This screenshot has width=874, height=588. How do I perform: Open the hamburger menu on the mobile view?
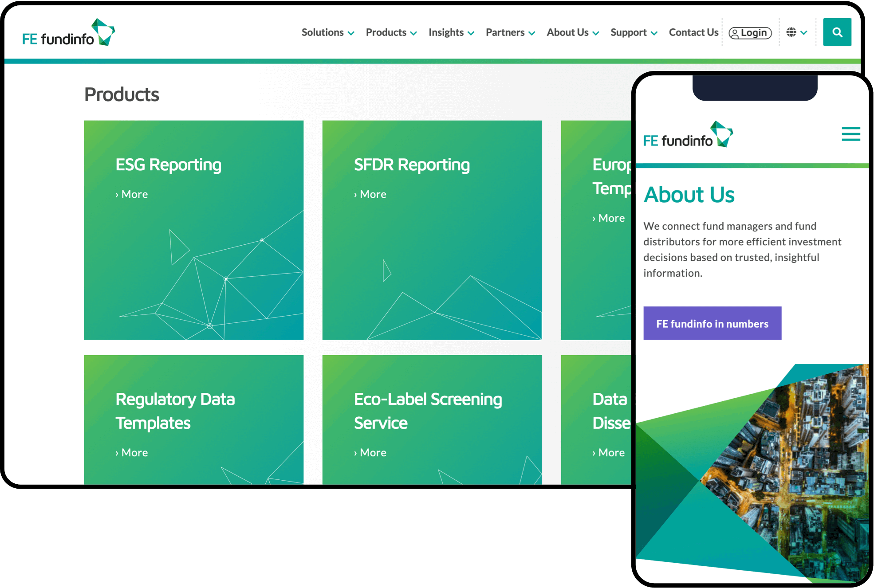click(850, 134)
